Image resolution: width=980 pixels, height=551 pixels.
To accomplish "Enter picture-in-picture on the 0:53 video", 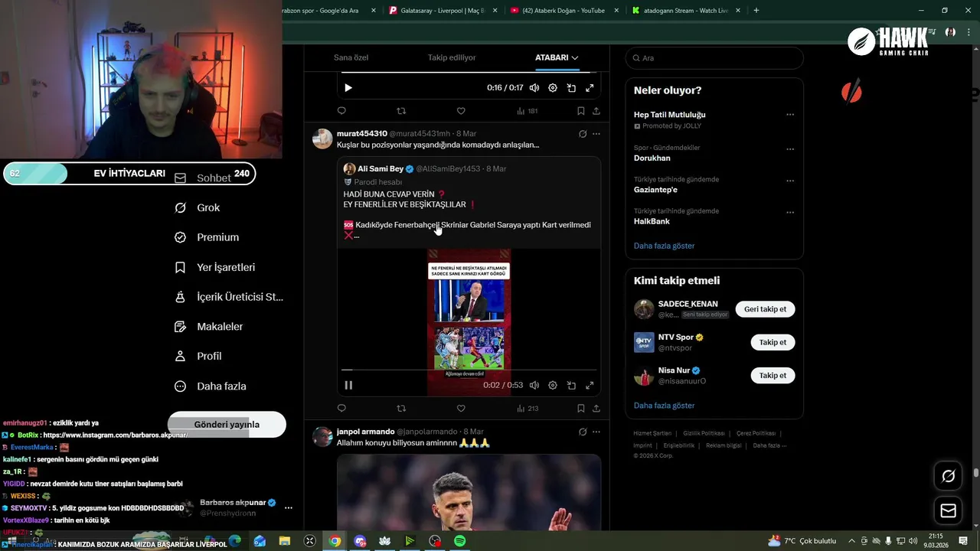I will pos(571,385).
